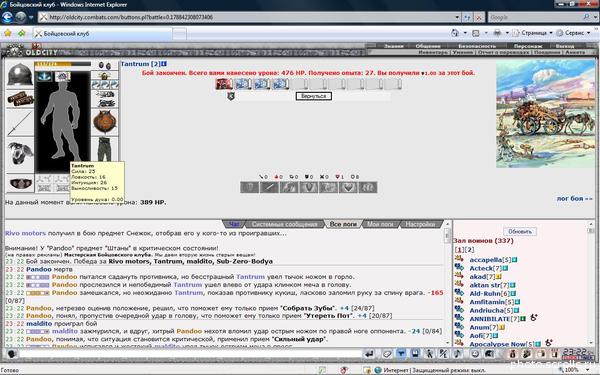This screenshot has height=375, width=600.
Task: Click the chat log vertical scrollbar
Action: tap(447, 287)
